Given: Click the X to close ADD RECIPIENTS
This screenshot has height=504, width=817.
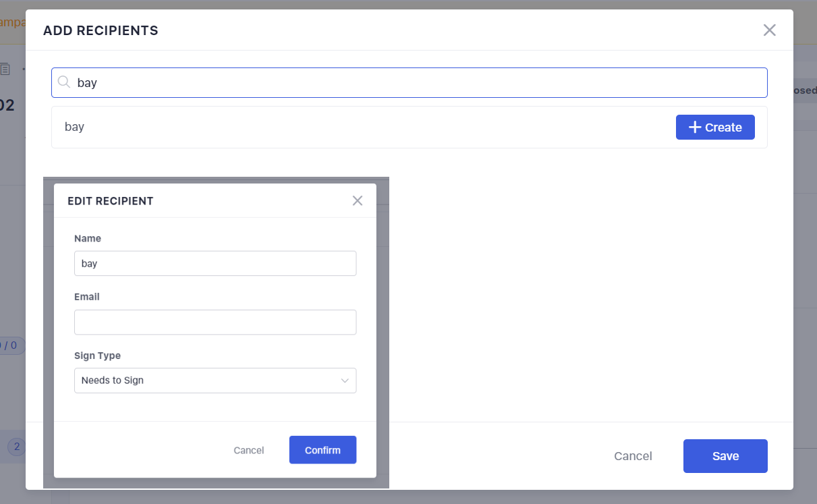Looking at the screenshot, I should (x=769, y=30).
